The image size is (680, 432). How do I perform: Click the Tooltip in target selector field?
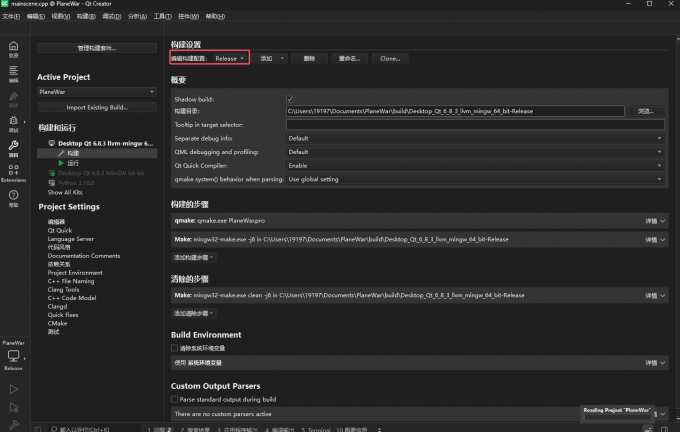click(x=475, y=124)
